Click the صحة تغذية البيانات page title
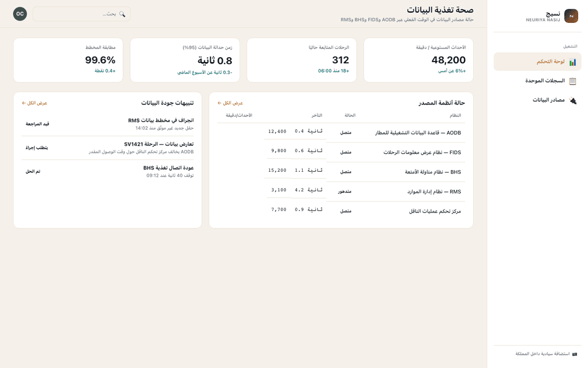Screen dimensions: 588x368 tap(440, 10)
